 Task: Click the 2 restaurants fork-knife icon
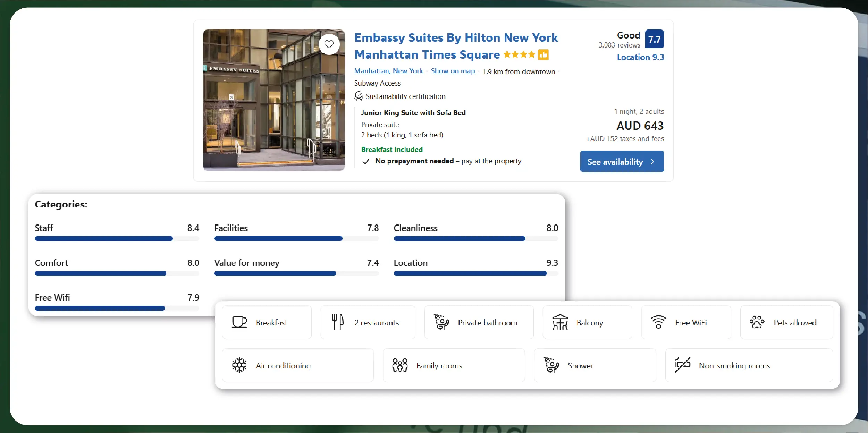337,322
